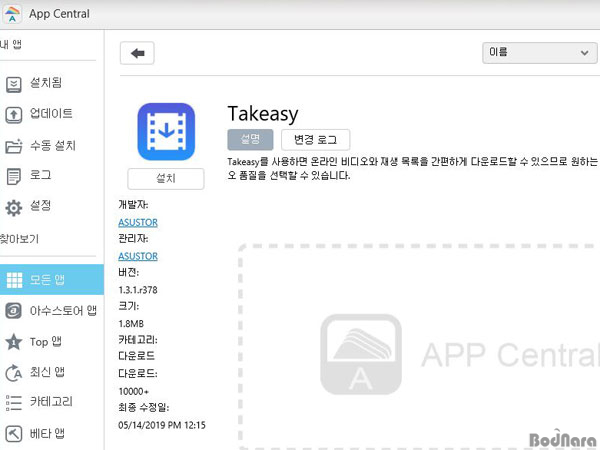The image size is (600, 450).
Task: Click the App Central logo icon
Action: pos(12,14)
